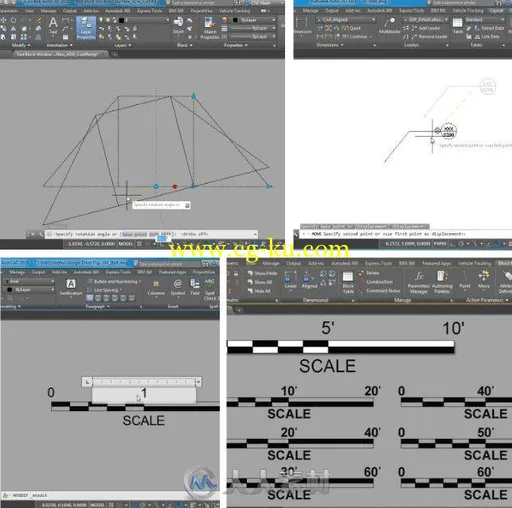Click the text editor ruler bar
This screenshot has width=512, height=508.
pos(141,382)
